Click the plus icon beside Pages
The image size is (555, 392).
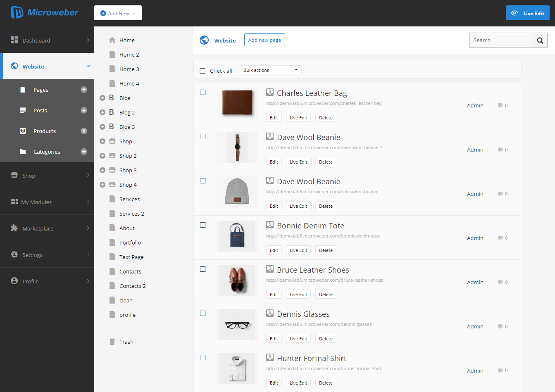pos(84,90)
